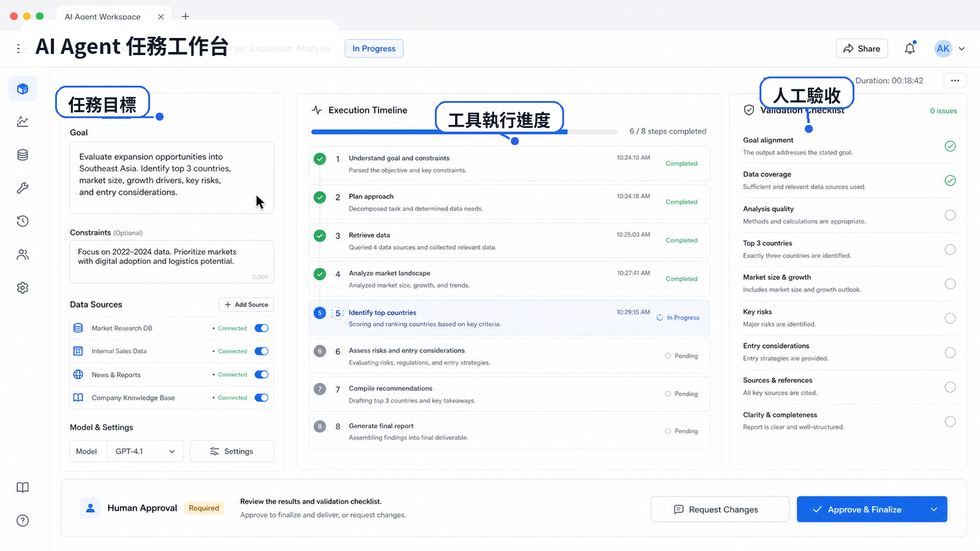Open the GPT-4.1 model dropdown
The image size is (980, 551).
click(x=145, y=451)
